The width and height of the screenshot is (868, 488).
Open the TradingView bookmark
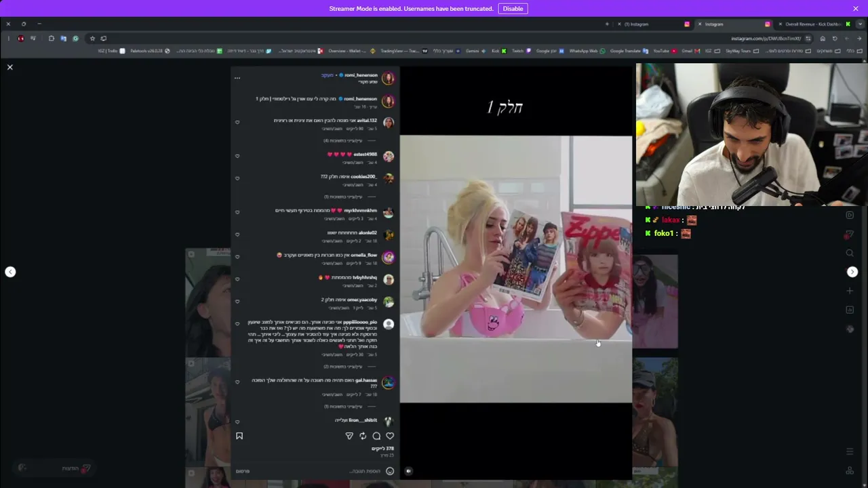[403, 51]
